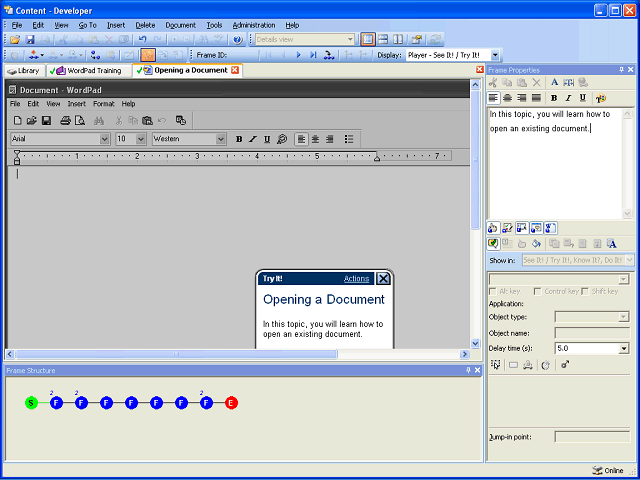Open the Display mode dropdown
The height and width of the screenshot is (480, 640).
[495, 55]
